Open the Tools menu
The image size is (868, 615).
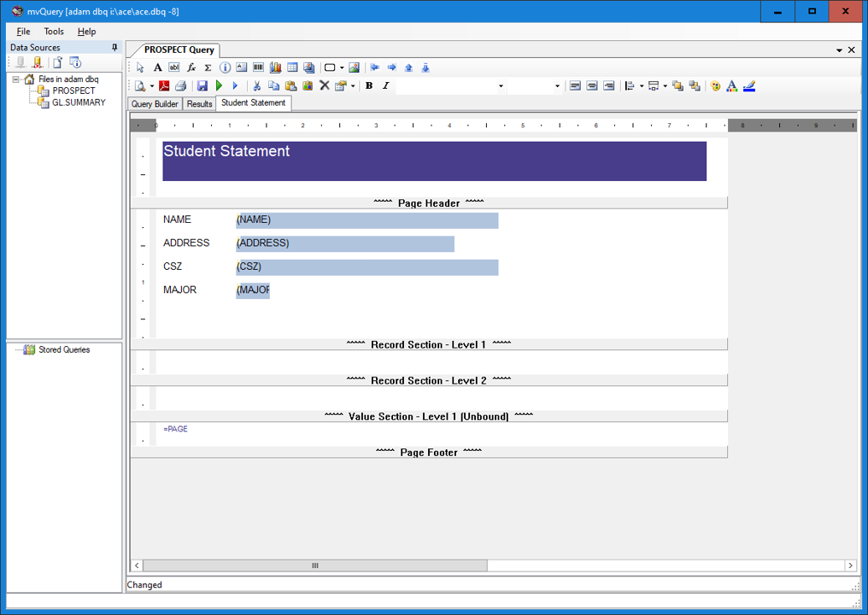tap(54, 32)
